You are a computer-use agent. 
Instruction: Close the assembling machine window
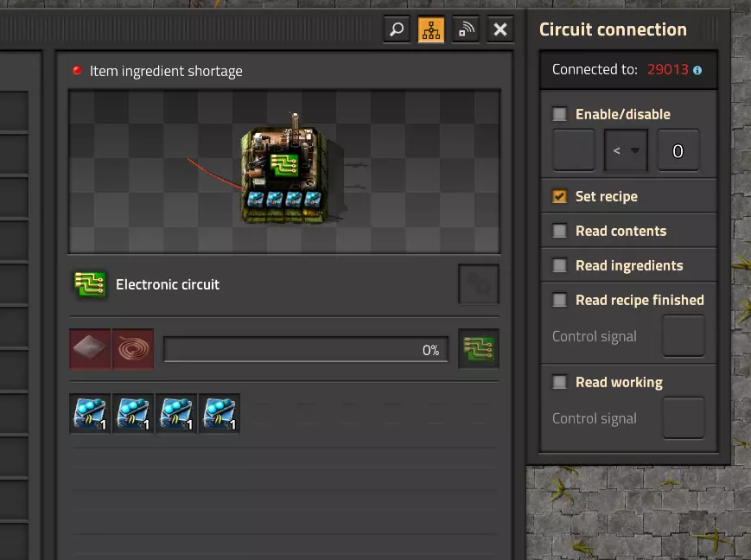500,29
